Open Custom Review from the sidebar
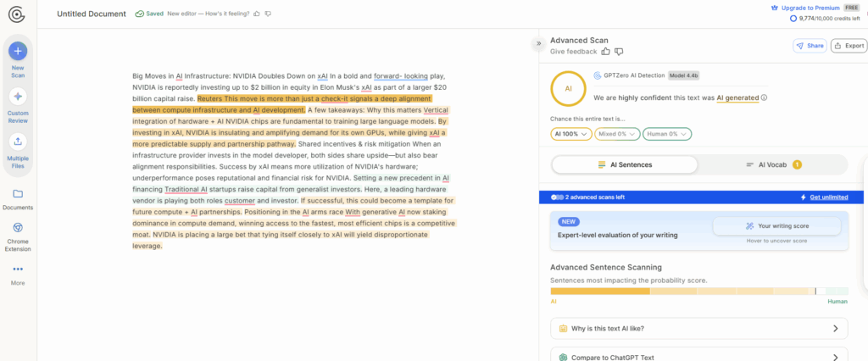This screenshot has height=361, width=868. (18, 97)
